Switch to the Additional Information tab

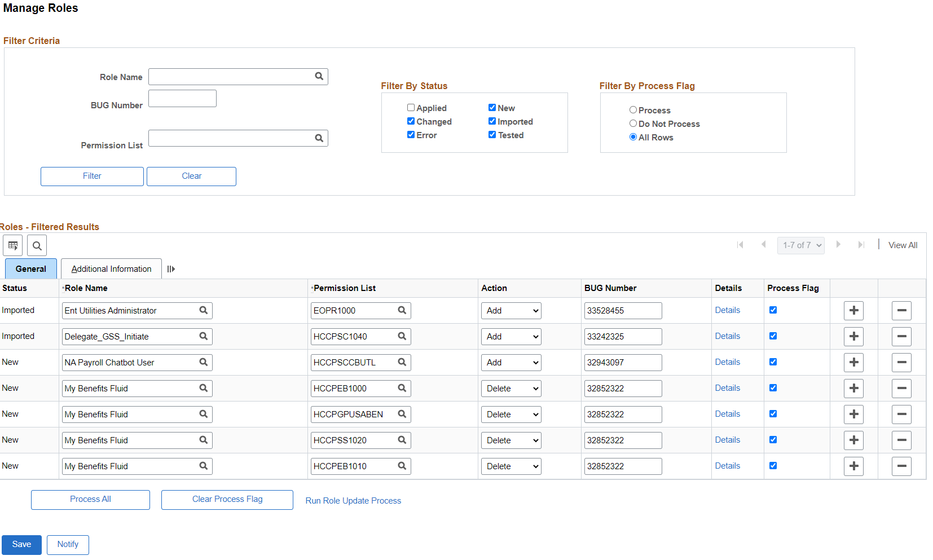click(x=111, y=268)
